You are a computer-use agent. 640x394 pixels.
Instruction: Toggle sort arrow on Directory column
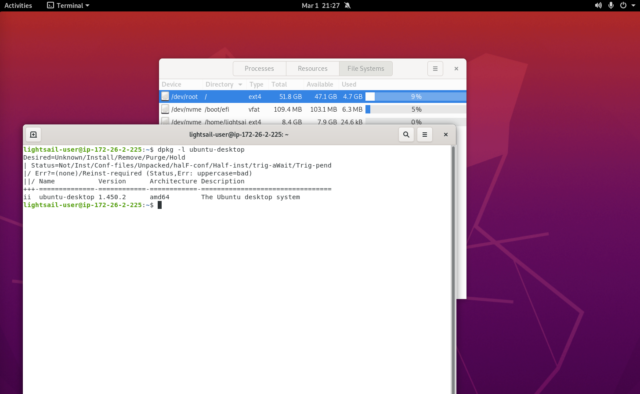[240, 85]
